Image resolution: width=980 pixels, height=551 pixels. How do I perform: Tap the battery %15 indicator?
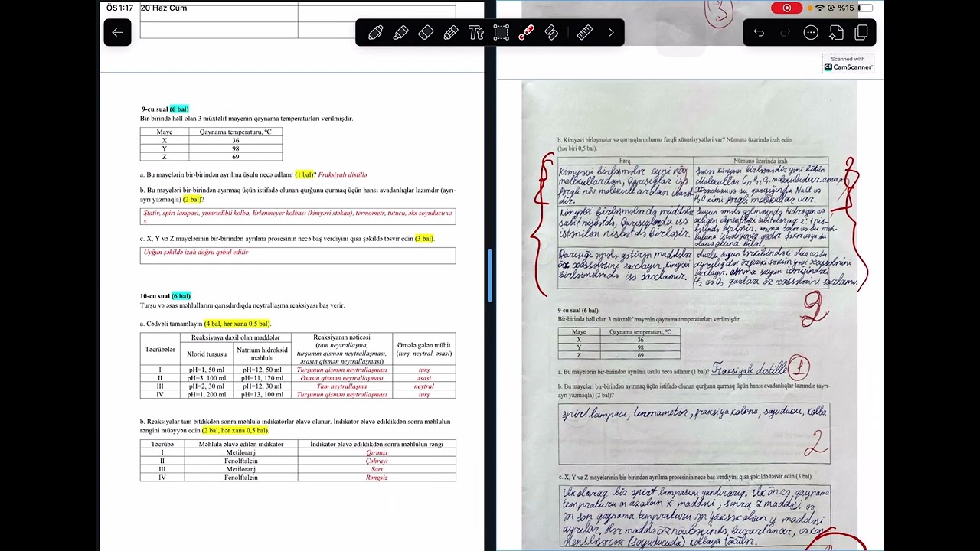pos(856,8)
